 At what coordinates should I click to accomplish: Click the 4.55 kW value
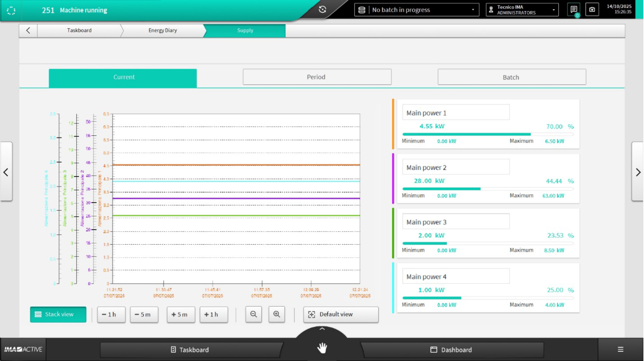(x=432, y=126)
